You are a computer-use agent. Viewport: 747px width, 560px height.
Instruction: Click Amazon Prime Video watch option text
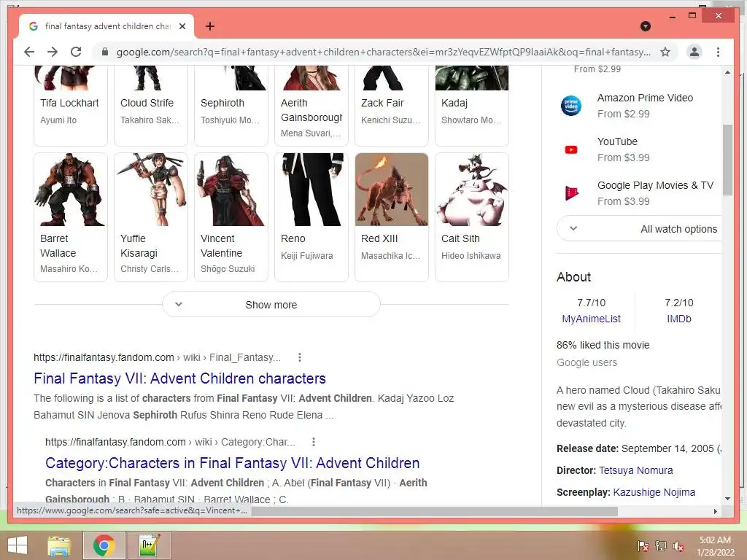coord(645,98)
